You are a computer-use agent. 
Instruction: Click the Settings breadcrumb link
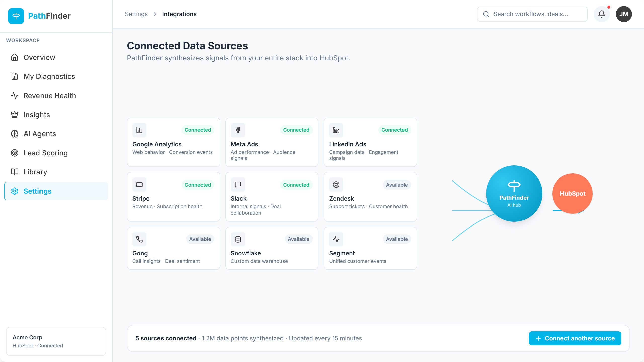[x=136, y=14]
